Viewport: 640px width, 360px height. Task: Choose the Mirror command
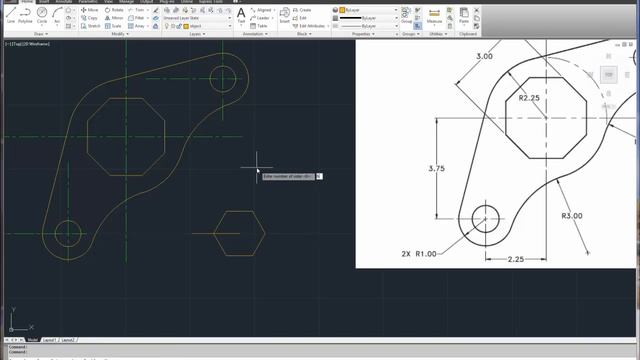pyautogui.click(x=114, y=18)
